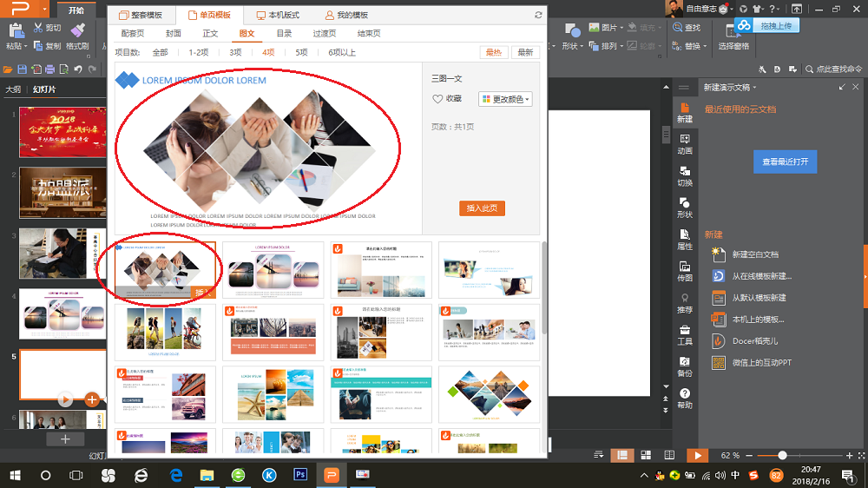
Task: Open the Help (帮助) sidebar icon
Action: coord(685,393)
